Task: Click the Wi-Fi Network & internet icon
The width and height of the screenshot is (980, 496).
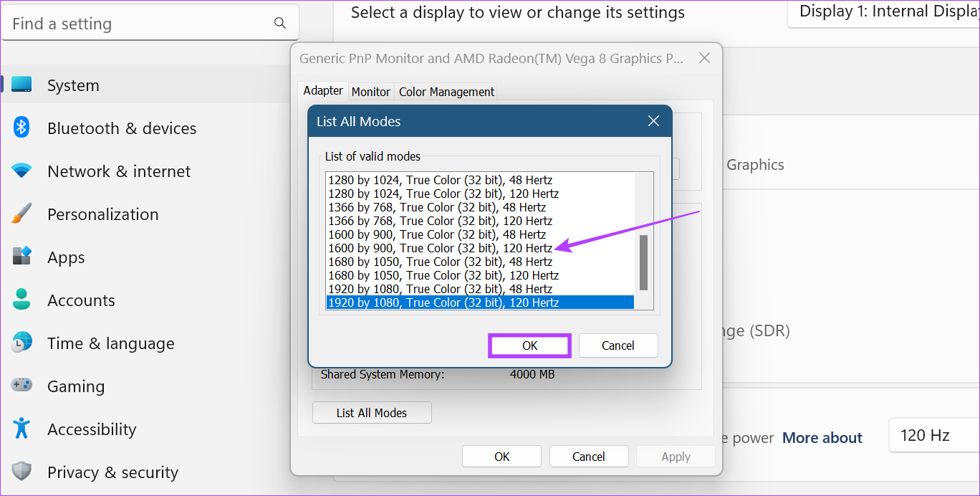Action: coord(21,171)
